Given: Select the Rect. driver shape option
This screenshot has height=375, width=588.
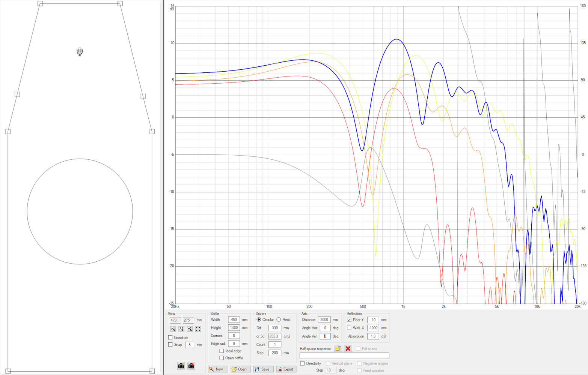Looking at the screenshot, I should [x=279, y=319].
